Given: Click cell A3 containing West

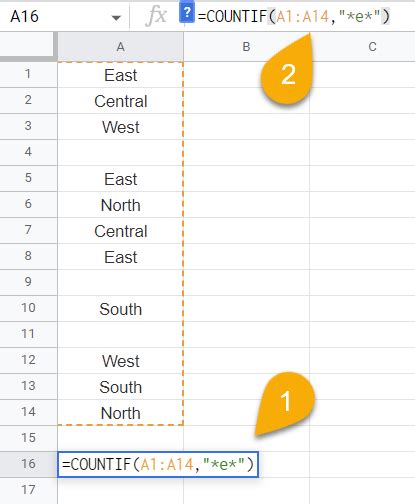Looking at the screenshot, I should (x=120, y=127).
